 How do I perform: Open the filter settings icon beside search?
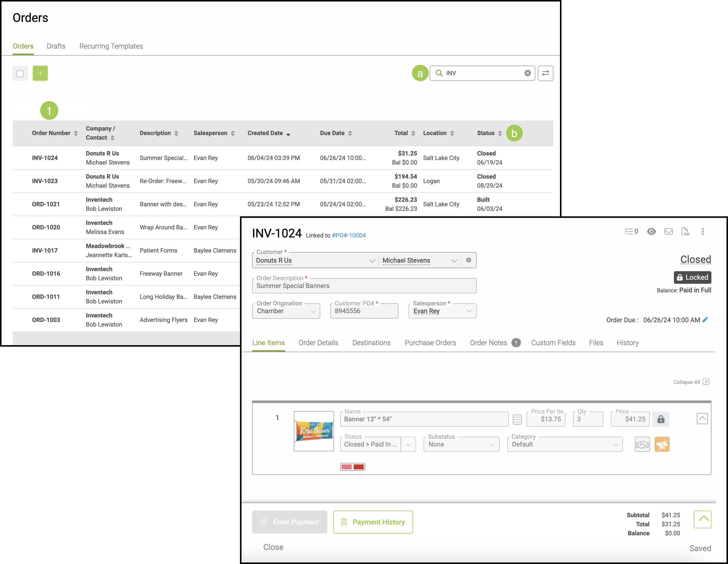[x=545, y=73]
